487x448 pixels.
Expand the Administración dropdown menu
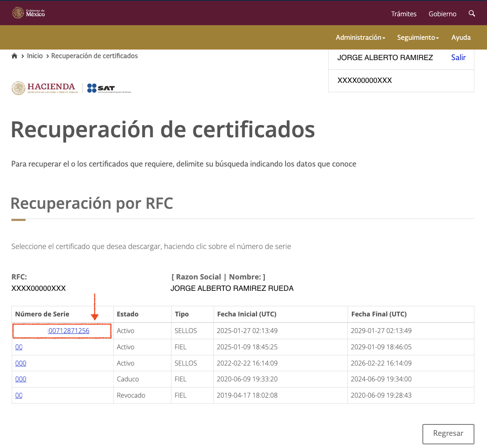click(360, 37)
